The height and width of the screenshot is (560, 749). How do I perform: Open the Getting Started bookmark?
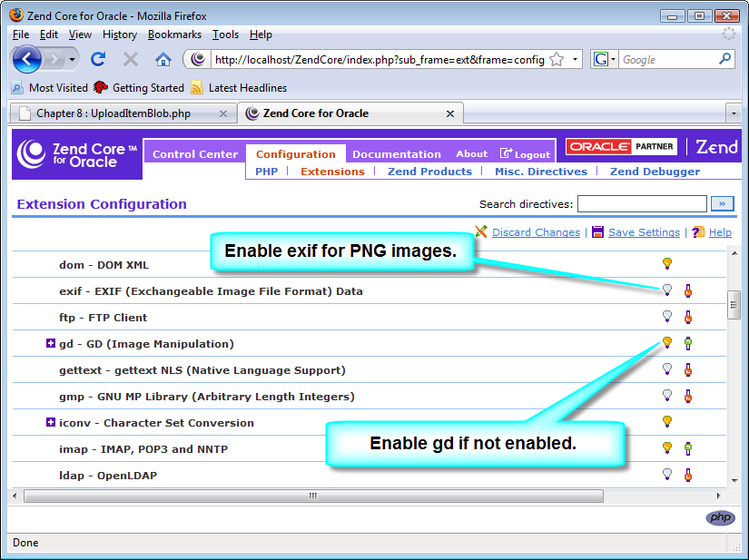click(139, 88)
